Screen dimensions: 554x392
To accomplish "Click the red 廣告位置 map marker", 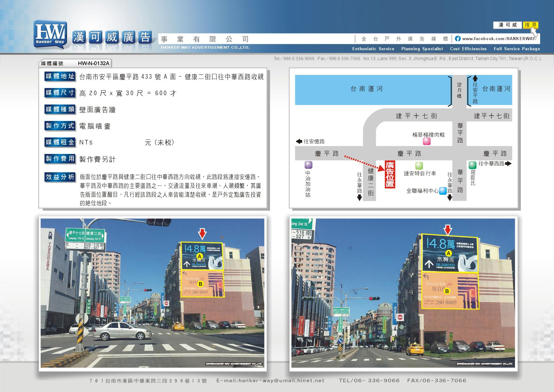I will (390, 174).
